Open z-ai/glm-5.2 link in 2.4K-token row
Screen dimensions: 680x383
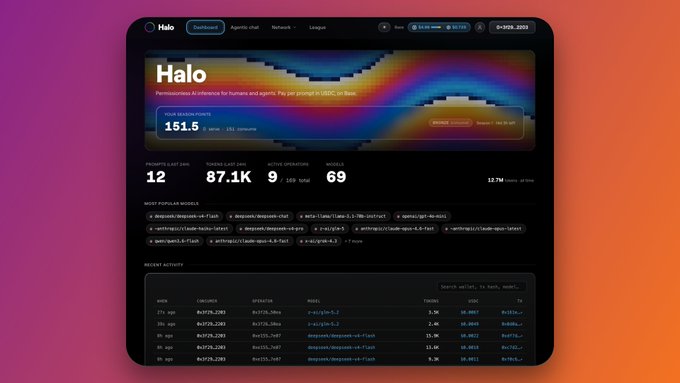(x=323, y=324)
